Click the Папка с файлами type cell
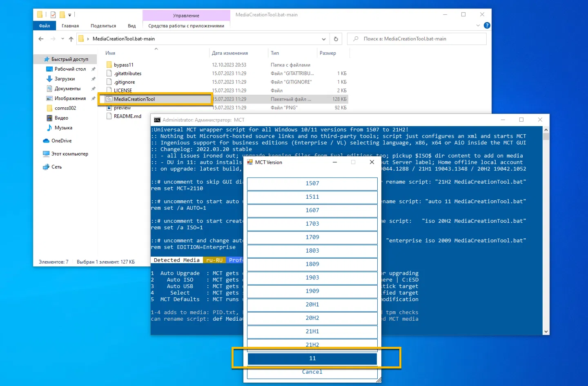 290,65
